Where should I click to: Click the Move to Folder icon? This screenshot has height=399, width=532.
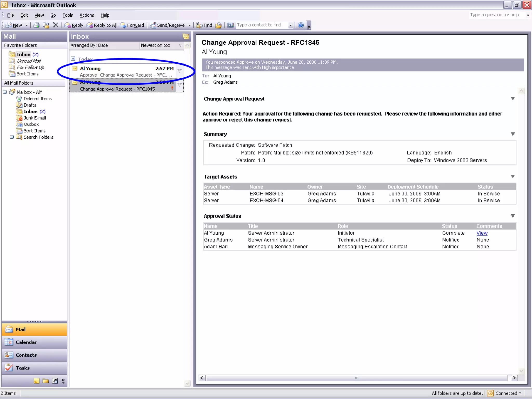tap(46, 25)
